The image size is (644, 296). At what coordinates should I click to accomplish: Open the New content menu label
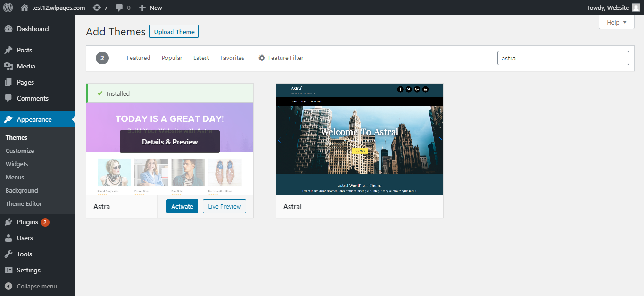point(156,8)
